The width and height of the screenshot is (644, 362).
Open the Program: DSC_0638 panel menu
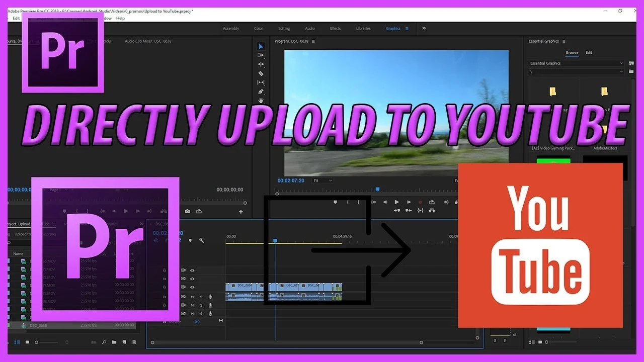[313, 41]
